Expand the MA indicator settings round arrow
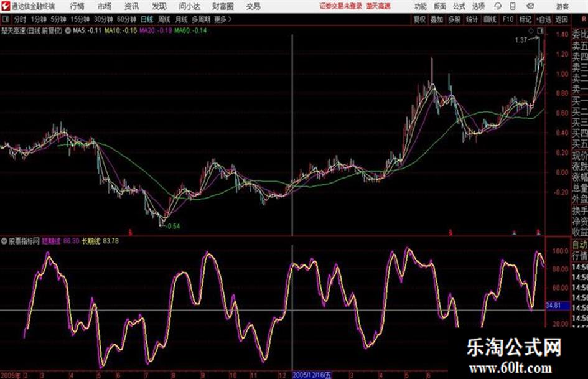 click(68, 30)
